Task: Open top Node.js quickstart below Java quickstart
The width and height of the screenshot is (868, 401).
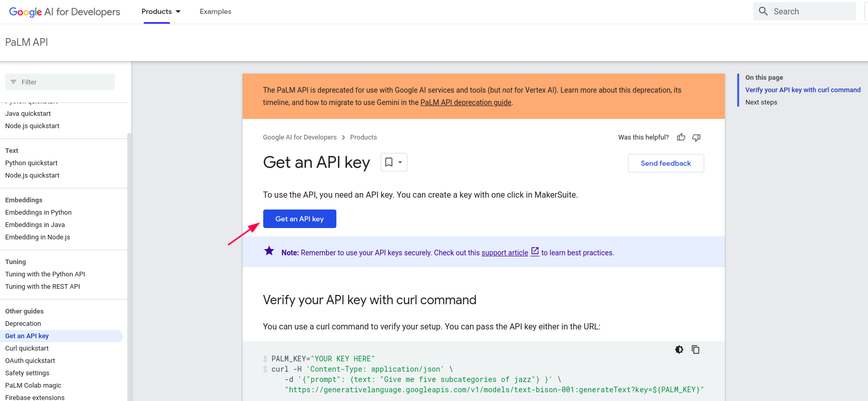Action: 32,126
